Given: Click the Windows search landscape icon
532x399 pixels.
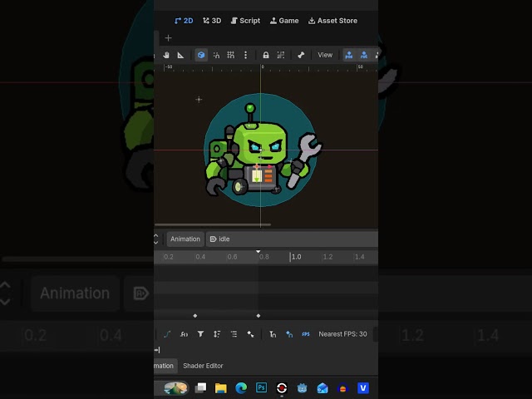Looking at the screenshot, I should tap(175, 388).
